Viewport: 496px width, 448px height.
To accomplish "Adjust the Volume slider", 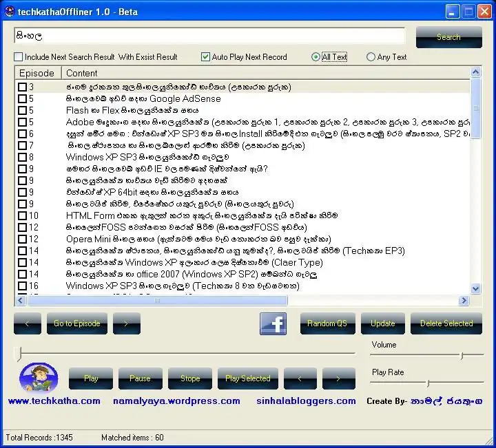I will point(426,355).
